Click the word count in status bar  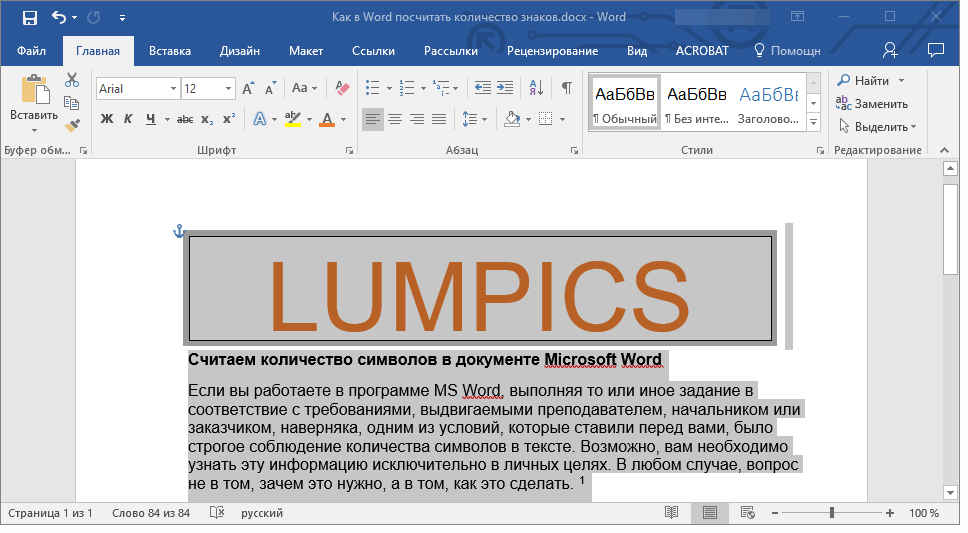point(151,513)
